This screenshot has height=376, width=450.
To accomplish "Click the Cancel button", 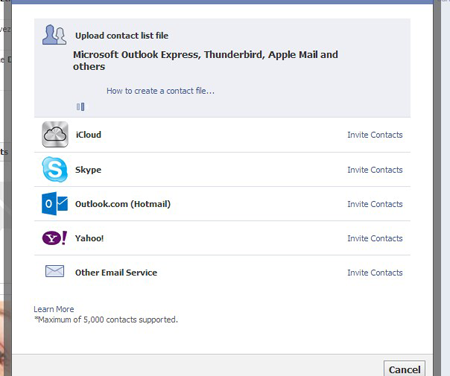I will [404, 369].
